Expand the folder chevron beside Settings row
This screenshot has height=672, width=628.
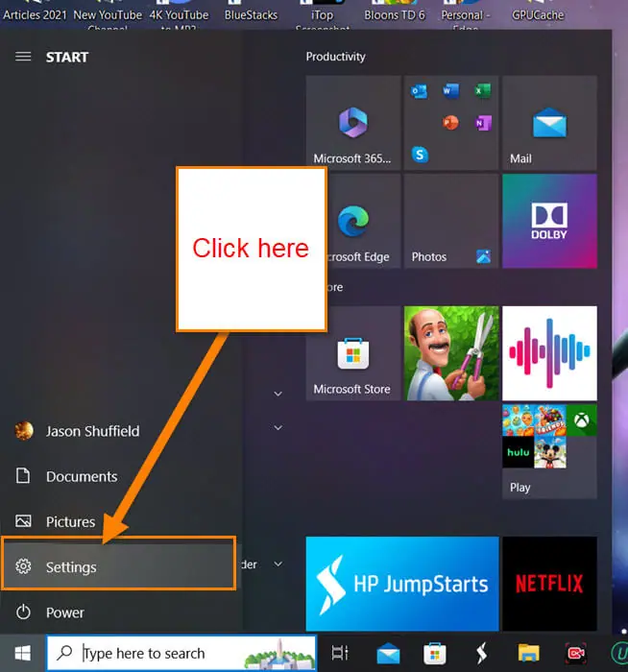click(278, 564)
